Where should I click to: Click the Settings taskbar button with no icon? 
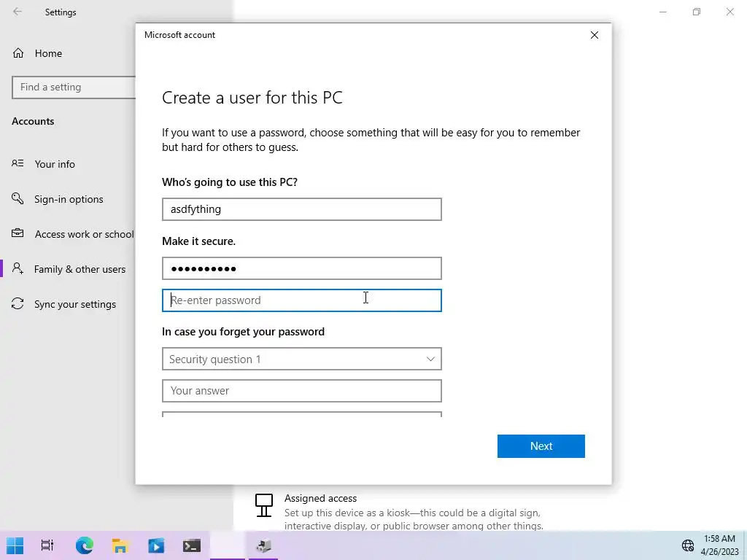coord(228,545)
